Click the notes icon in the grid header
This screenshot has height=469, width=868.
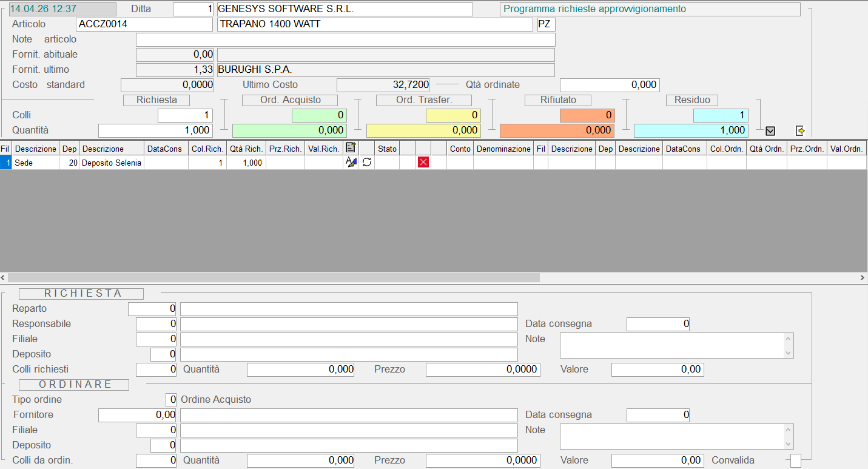point(350,148)
